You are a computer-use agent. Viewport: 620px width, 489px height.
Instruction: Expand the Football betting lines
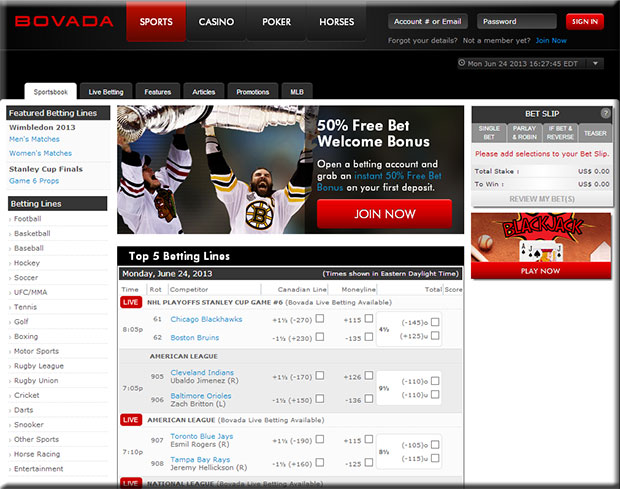click(x=27, y=219)
